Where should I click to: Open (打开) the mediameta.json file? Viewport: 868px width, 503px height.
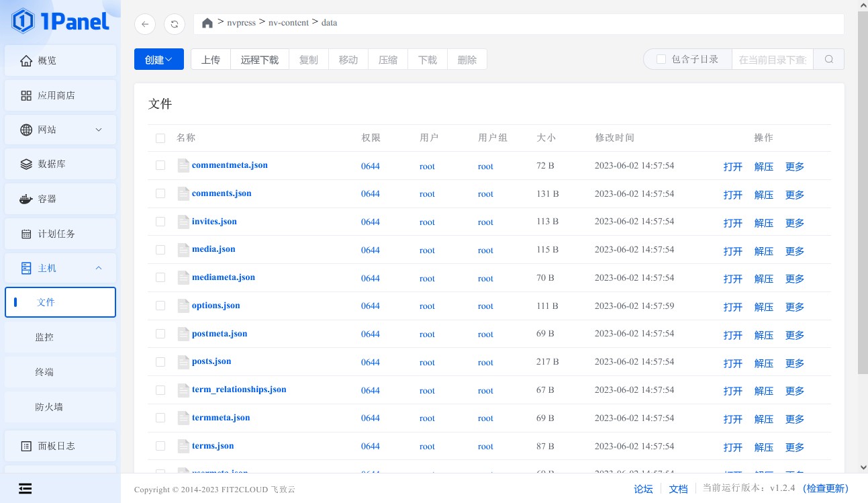pyautogui.click(x=733, y=279)
